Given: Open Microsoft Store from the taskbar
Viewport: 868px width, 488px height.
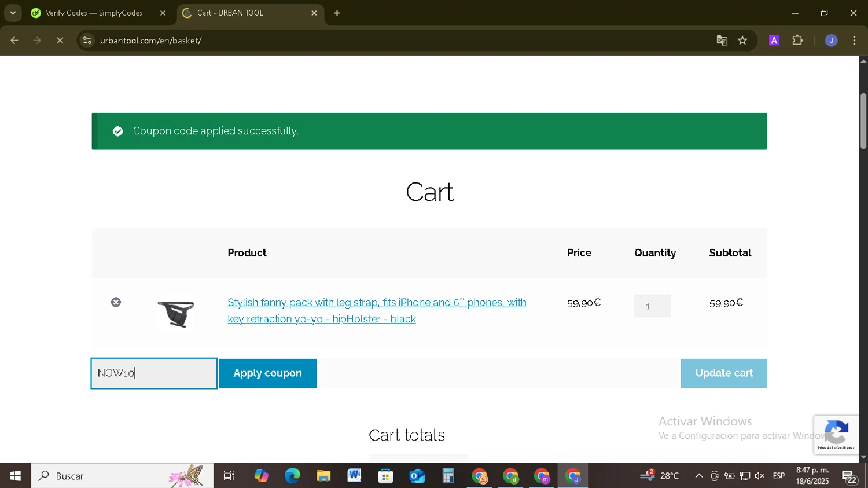Looking at the screenshot, I should coord(385,476).
